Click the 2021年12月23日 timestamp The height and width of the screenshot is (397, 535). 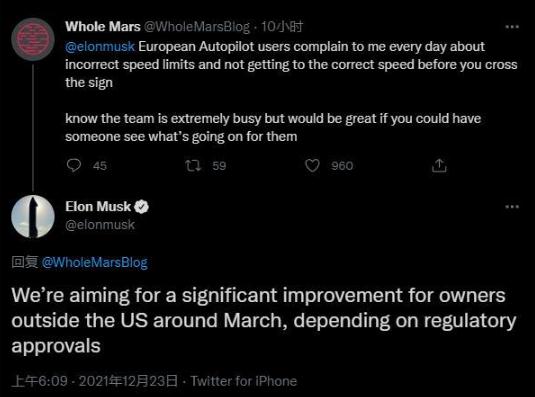(x=128, y=381)
